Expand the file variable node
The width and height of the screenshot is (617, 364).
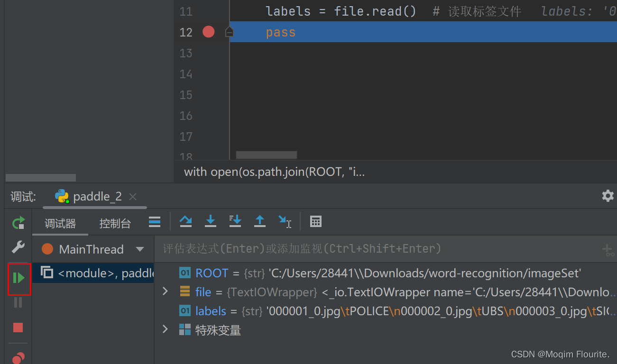165,291
